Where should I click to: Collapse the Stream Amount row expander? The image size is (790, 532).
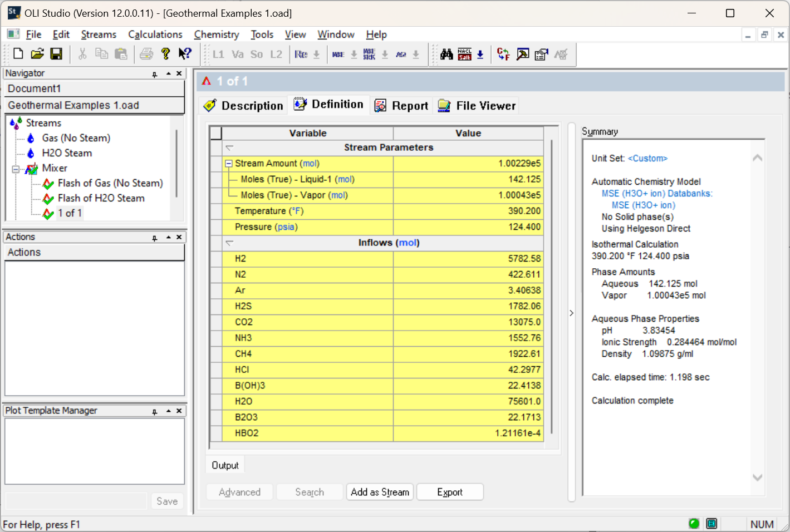[228, 164]
